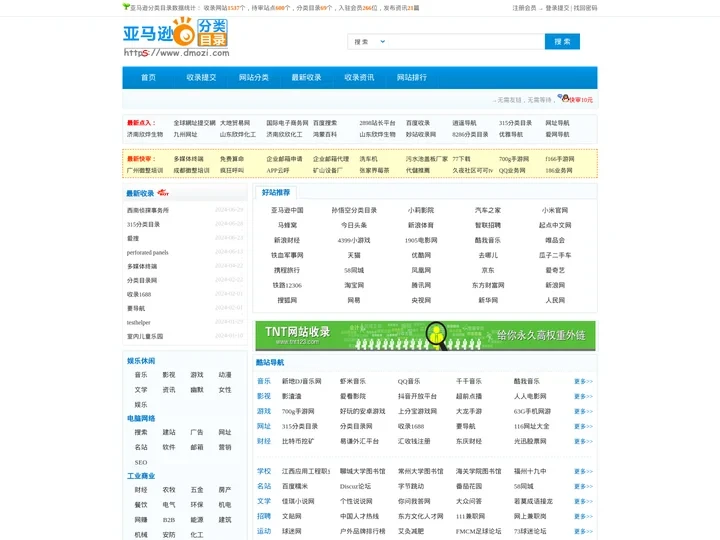Open SEO subcategory under 电脑网络
The height and width of the screenshot is (540, 720).
coord(141,462)
